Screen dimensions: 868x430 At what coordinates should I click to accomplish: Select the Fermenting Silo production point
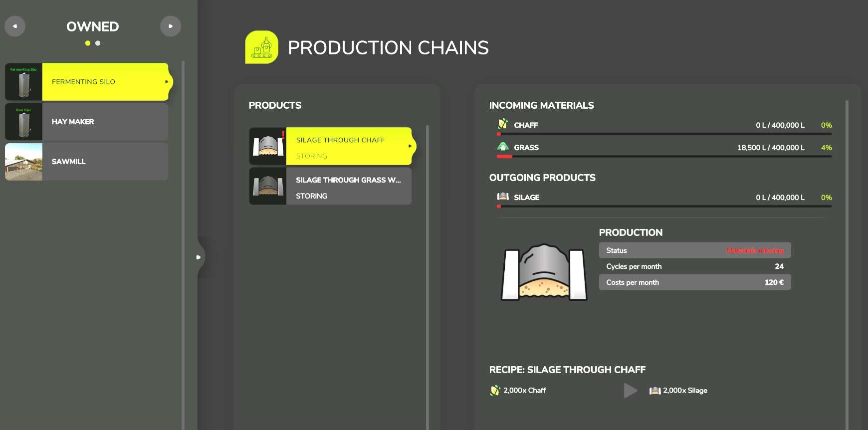tap(105, 82)
